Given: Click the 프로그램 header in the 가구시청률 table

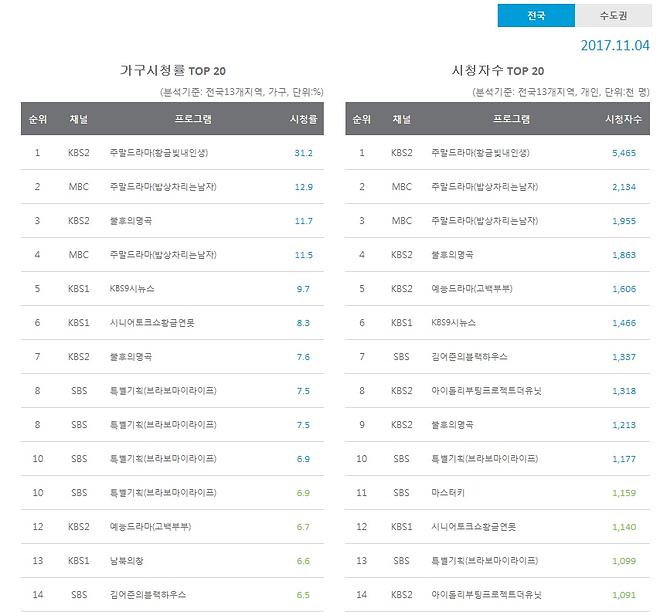Looking at the screenshot, I should tap(193, 119).
